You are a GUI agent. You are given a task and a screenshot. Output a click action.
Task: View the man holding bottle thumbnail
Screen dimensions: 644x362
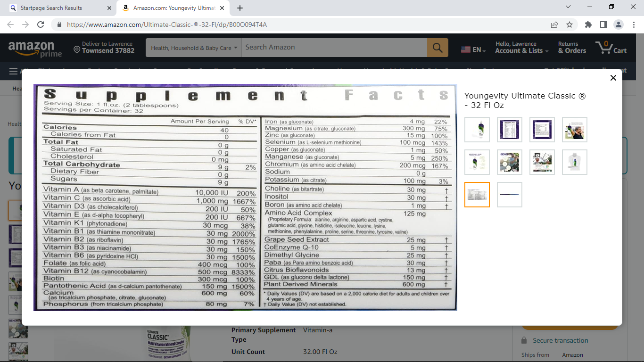[574, 130]
